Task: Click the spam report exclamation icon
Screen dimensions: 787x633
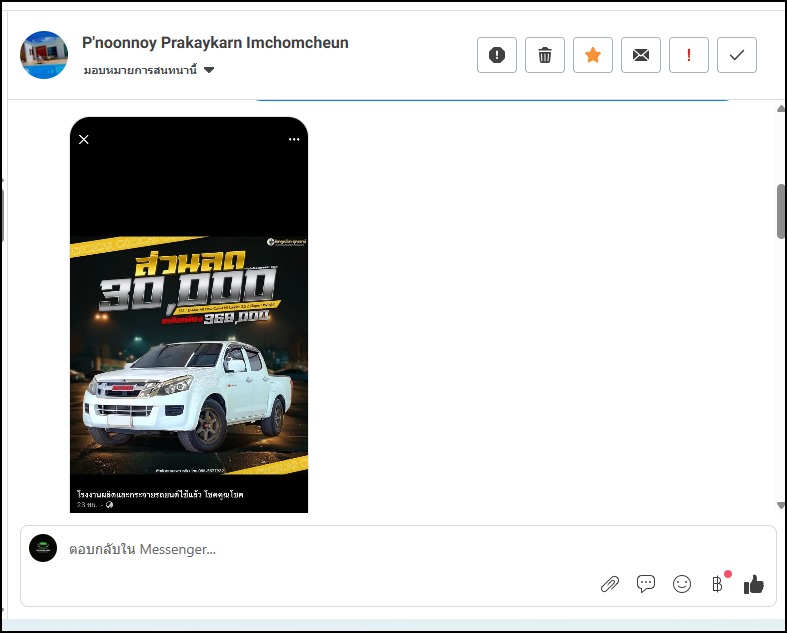Action: [496, 55]
